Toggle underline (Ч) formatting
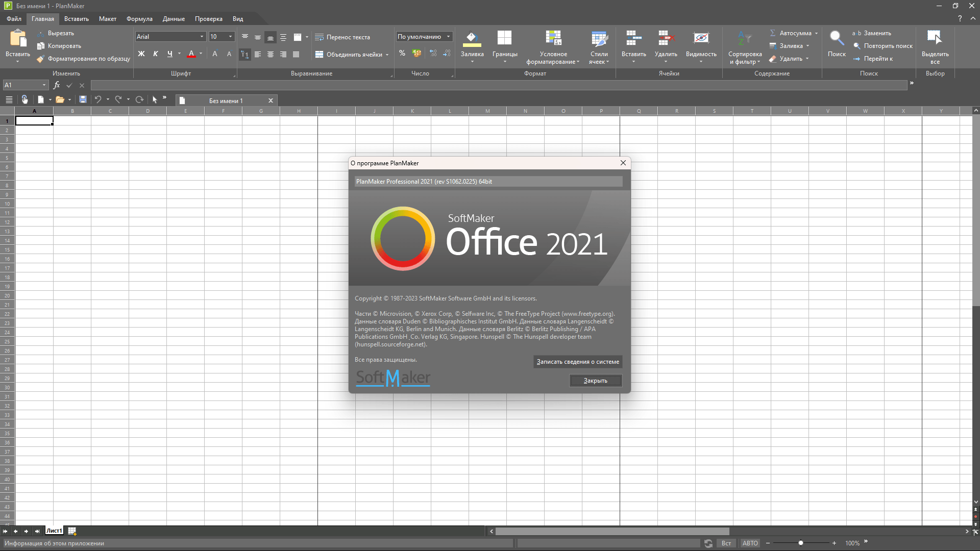980x551 pixels. [x=170, y=54]
